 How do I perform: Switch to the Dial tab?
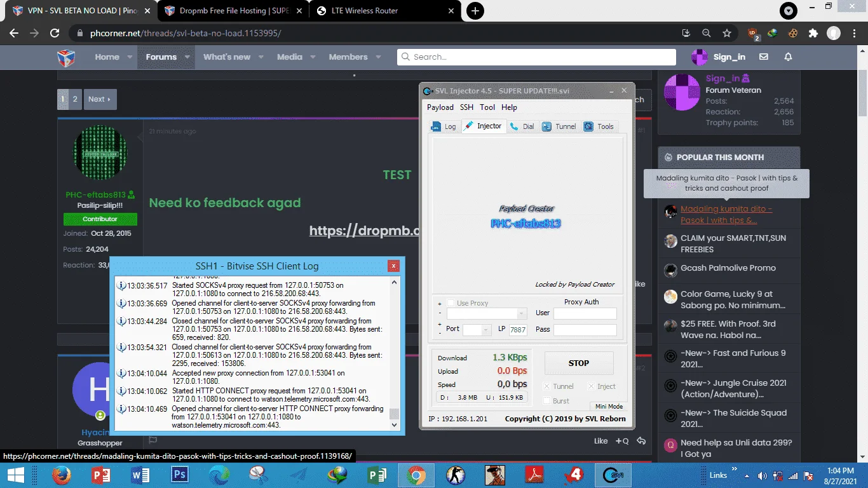click(x=522, y=126)
